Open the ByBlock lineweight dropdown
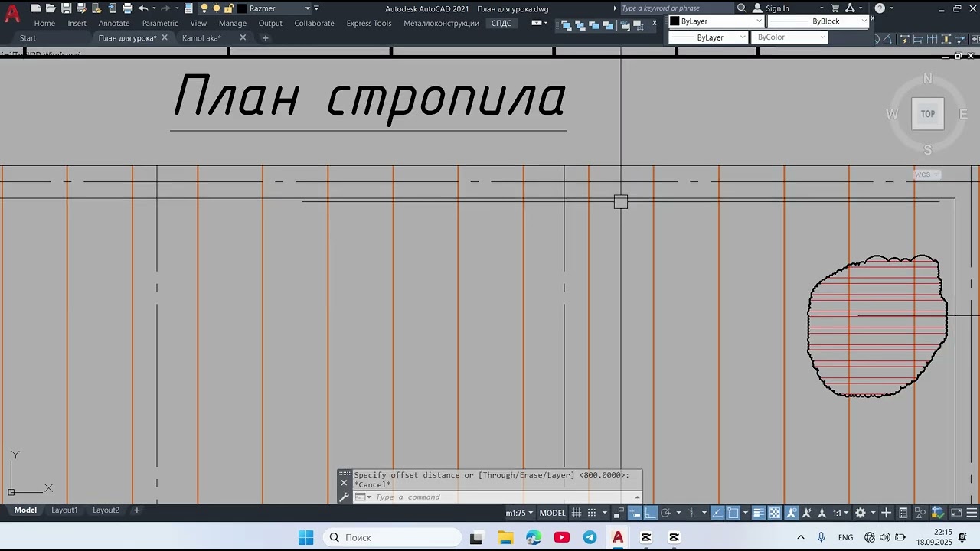Viewport: 980px width, 551px height. 818,21
